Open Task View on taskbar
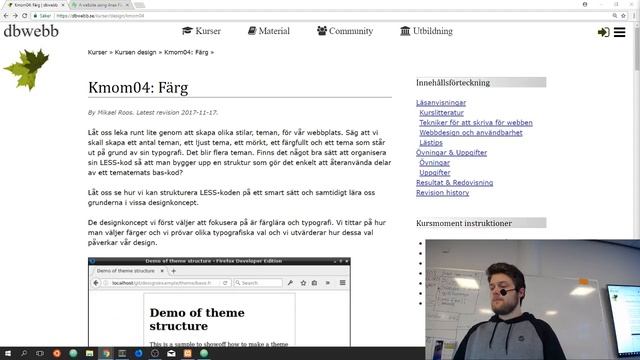The height and width of the screenshot is (360, 640). (40, 353)
